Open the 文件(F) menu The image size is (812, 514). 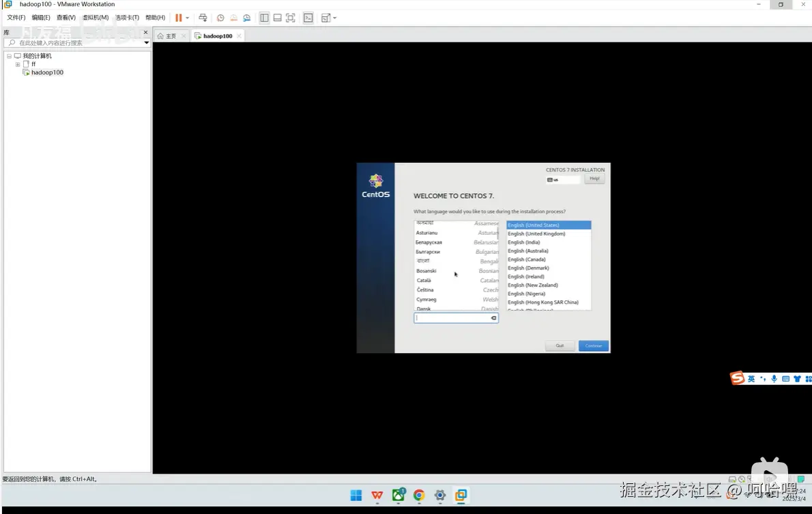[x=16, y=18]
